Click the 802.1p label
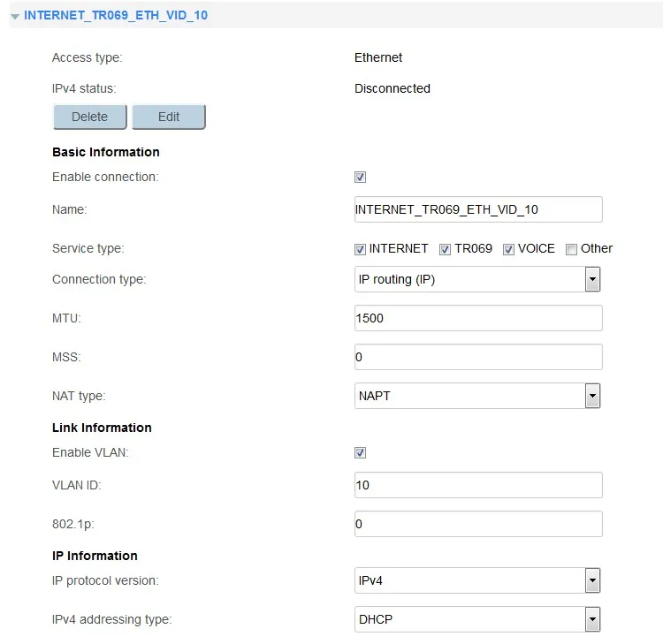 click(72, 524)
